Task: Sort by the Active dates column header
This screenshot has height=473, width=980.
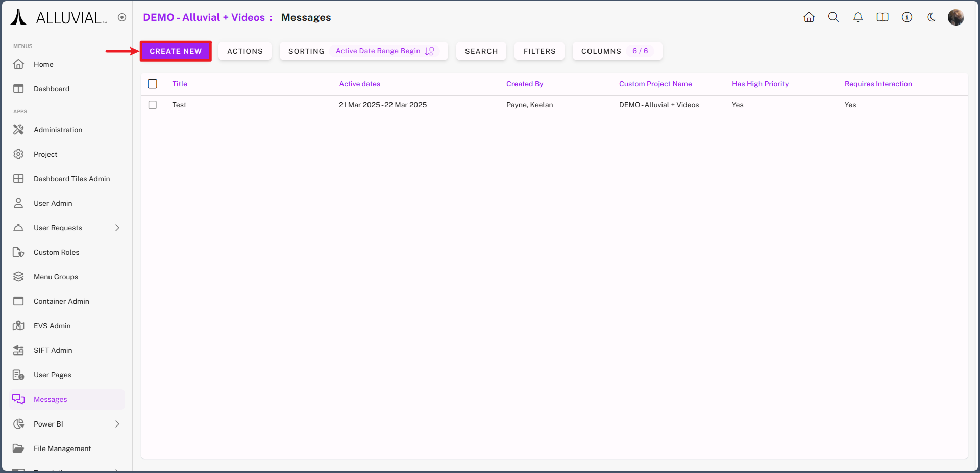Action: [359, 84]
